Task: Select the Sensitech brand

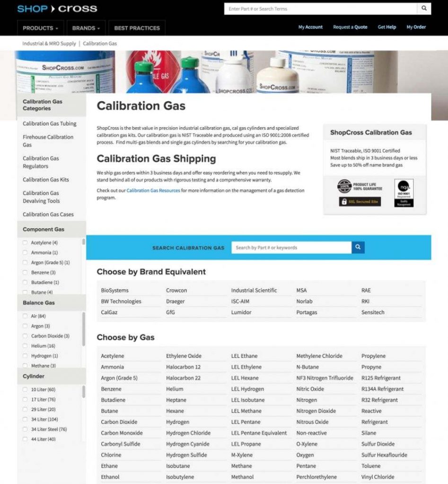Action: click(373, 312)
